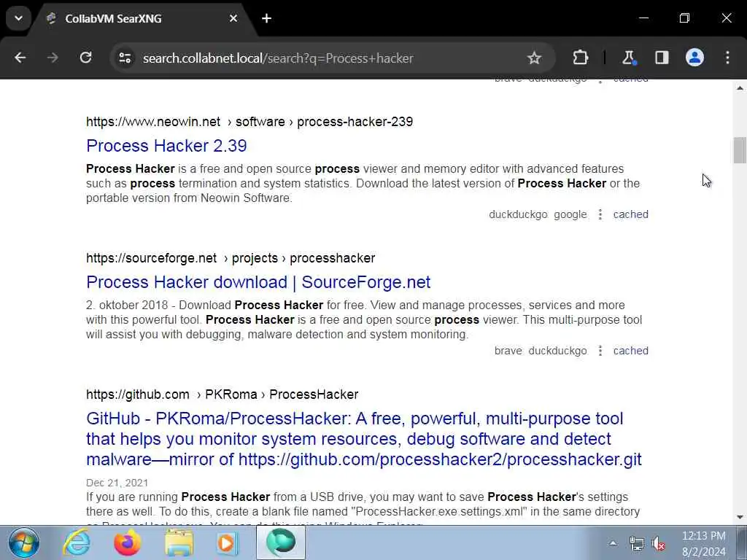Open site information icon in address bar
The width and height of the screenshot is (747, 560).
125,58
